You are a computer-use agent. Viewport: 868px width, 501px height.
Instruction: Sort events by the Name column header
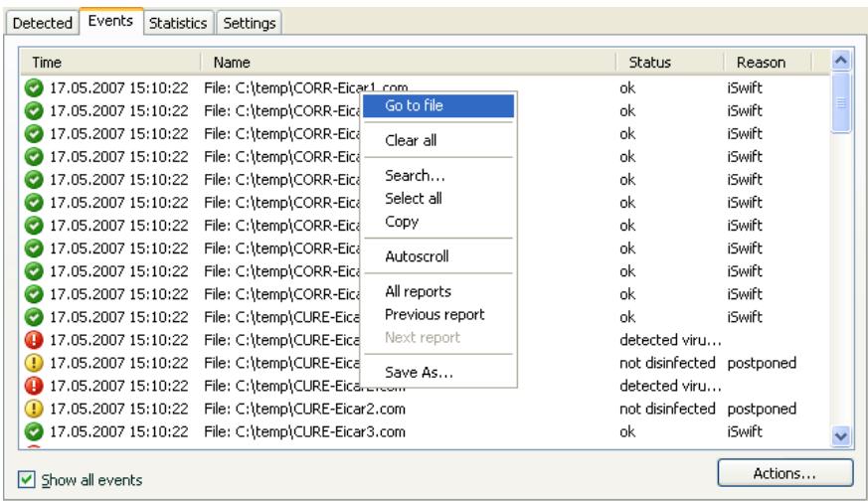pyautogui.click(x=408, y=62)
